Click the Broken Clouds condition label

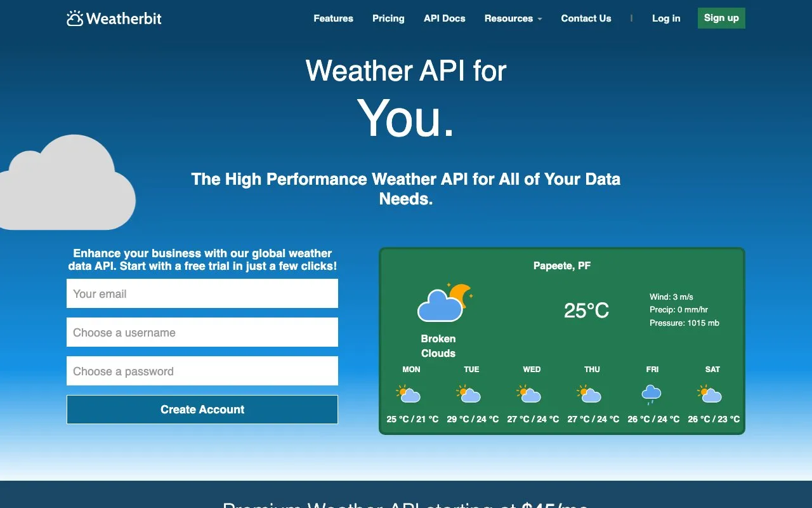pyautogui.click(x=438, y=346)
